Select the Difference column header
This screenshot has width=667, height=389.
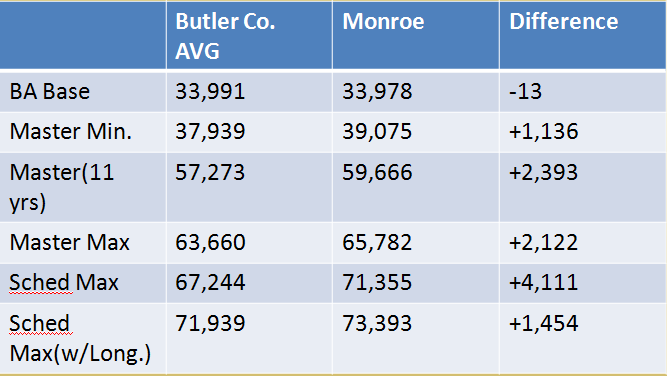click(x=583, y=35)
